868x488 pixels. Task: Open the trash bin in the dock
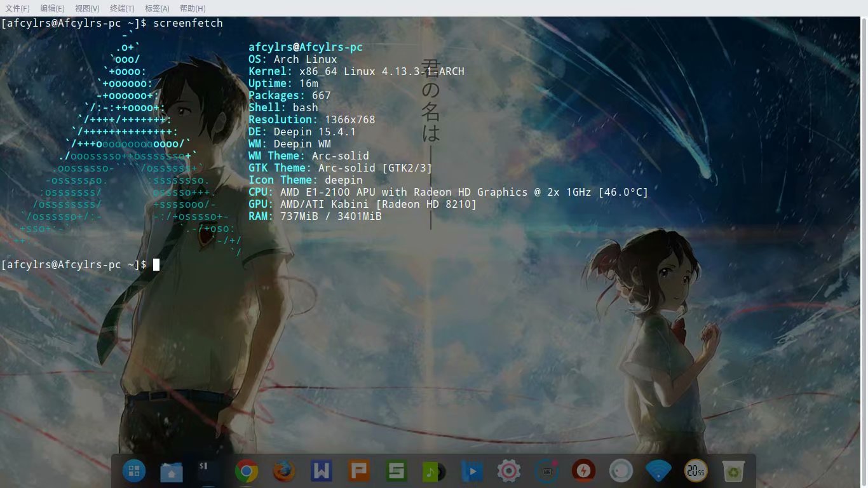pos(733,471)
